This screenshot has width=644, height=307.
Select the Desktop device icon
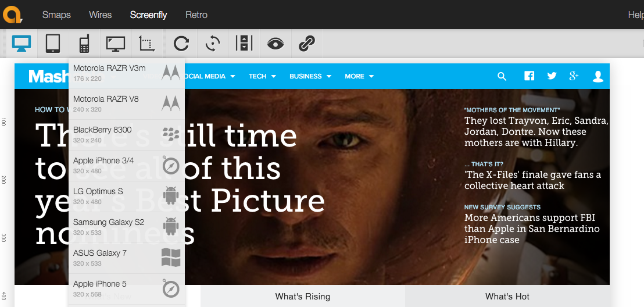pos(22,43)
